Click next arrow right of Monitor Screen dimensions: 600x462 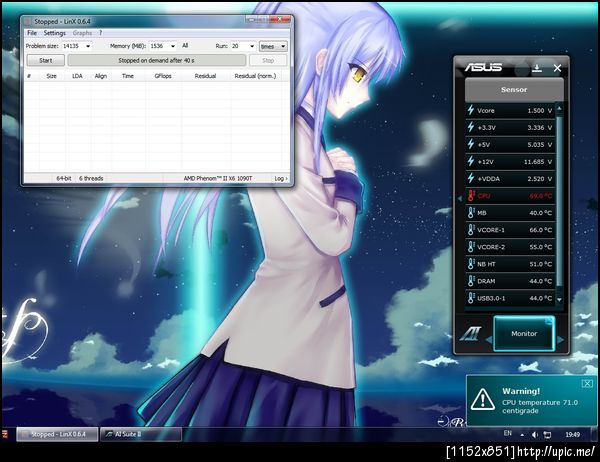[561, 340]
